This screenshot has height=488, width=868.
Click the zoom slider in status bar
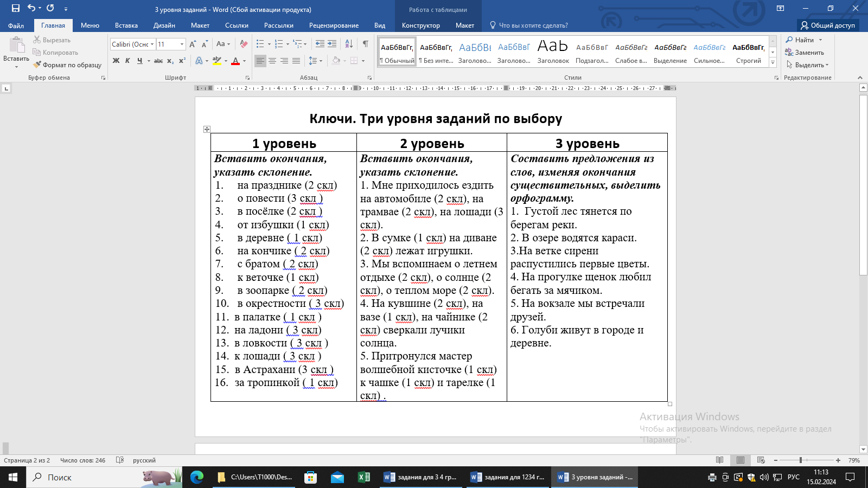click(x=801, y=460)
